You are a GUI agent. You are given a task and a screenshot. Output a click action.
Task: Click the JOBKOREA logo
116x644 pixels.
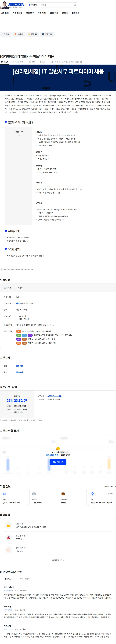[16, 4]
